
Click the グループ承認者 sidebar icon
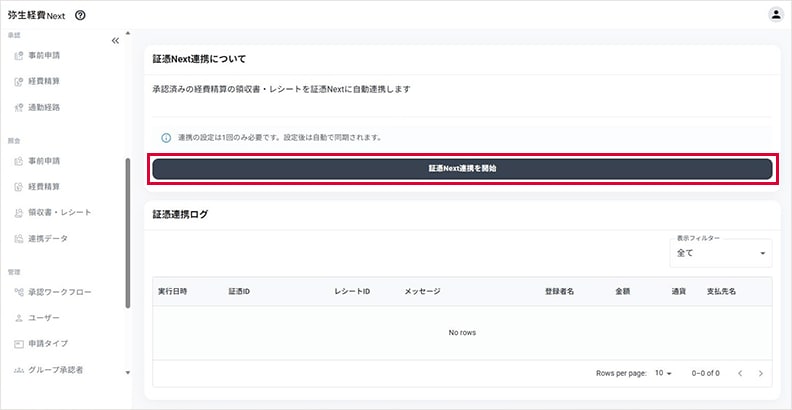click(x=19, y=370)
